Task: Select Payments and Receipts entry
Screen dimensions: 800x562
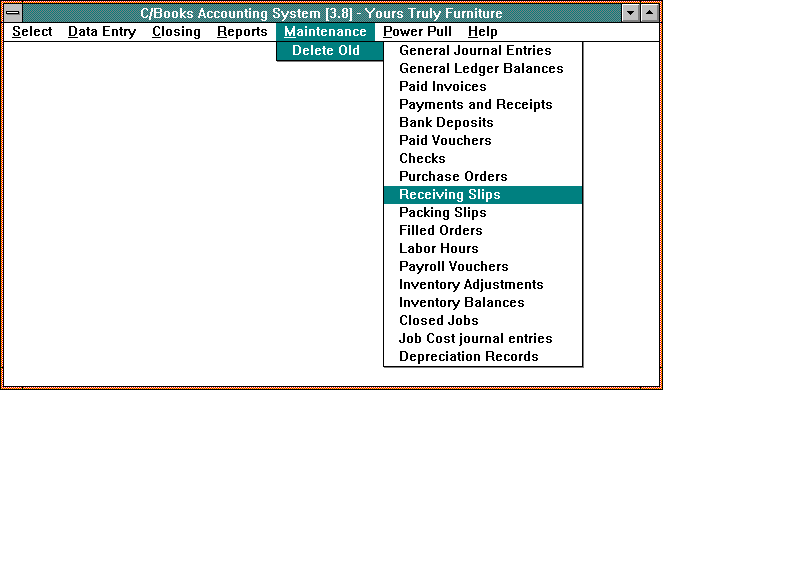Action: tap(475, 105)
